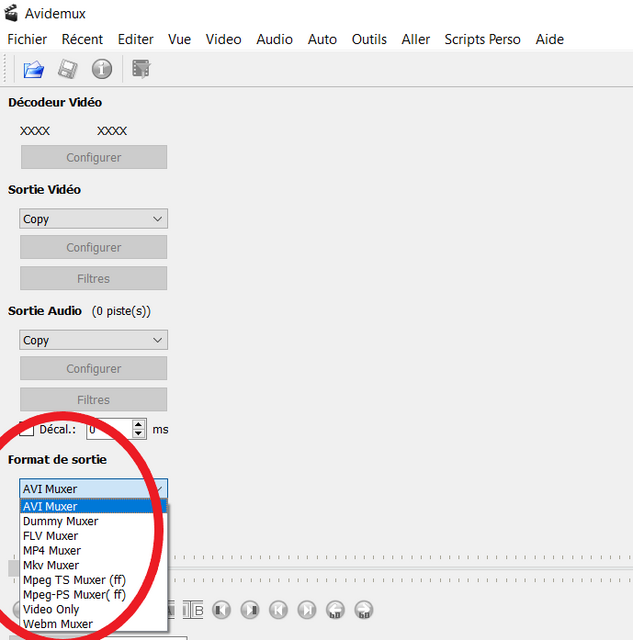Search next black frame
Image resolution: width=633 pixels, height=640 pixels.
250,610
